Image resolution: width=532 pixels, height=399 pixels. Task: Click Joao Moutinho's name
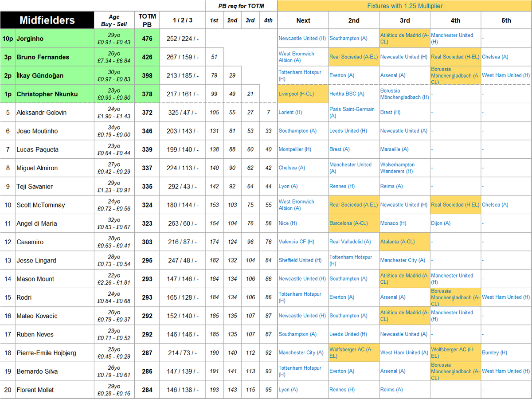[x=38, y=131]
